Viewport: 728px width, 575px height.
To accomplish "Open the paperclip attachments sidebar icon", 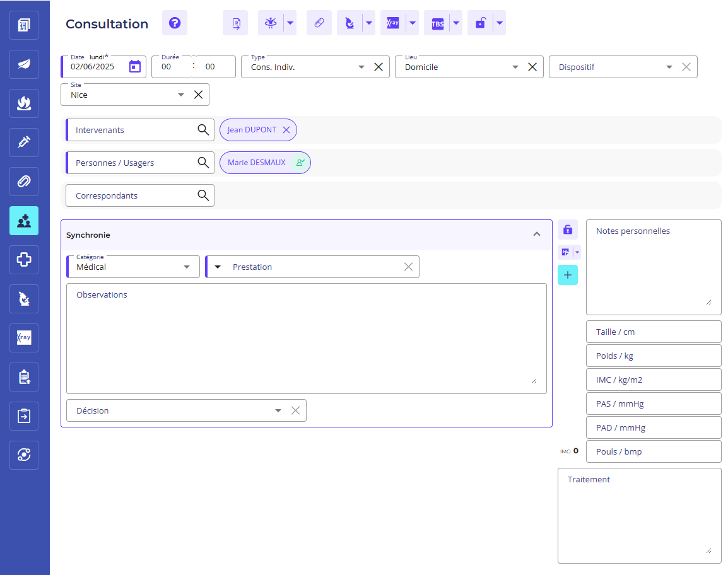I will pyautogui.click(x=24, y=182).
